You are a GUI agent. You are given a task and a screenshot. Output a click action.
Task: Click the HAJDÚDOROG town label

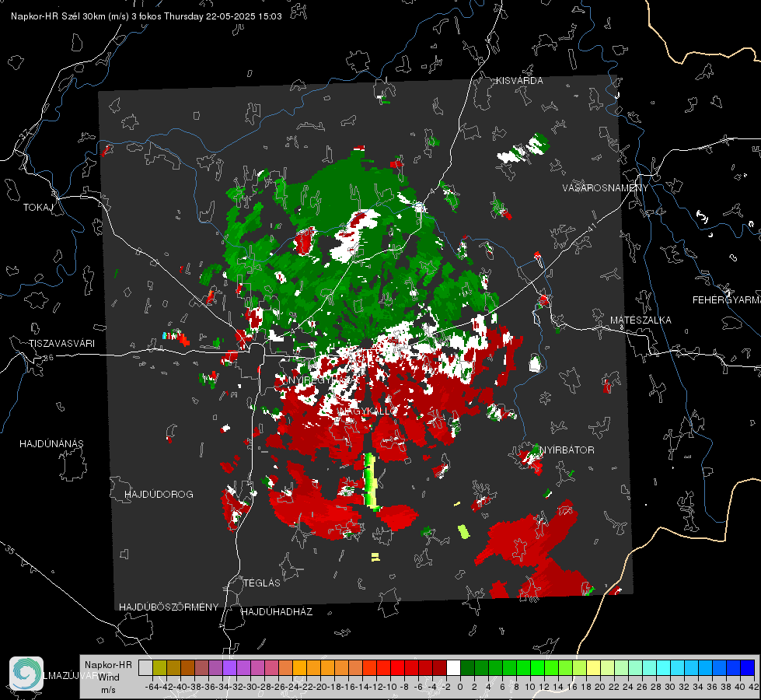point(159,495)
